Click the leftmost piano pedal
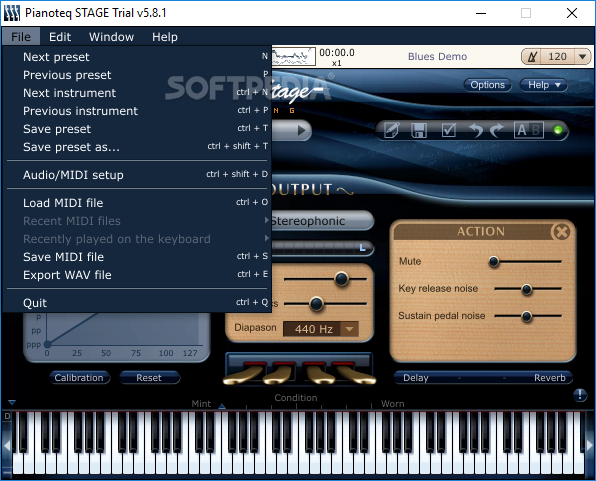The height and width of the screenshot is (481, 596). (x=243, y=375)
